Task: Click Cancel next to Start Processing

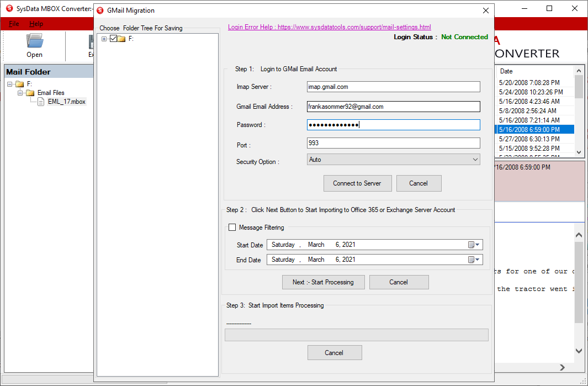Action: [399, 282]
